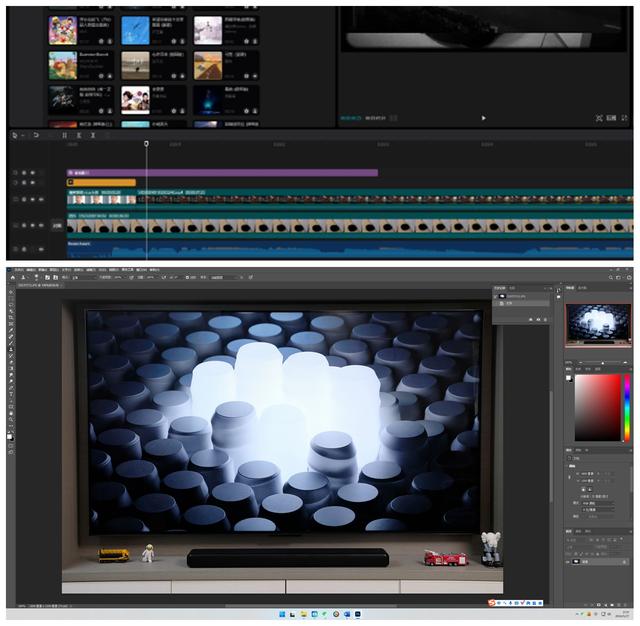Choose the Zoom magnifier tool in Photoshop
Screen dimensions: 640x626
pos(11,420)
